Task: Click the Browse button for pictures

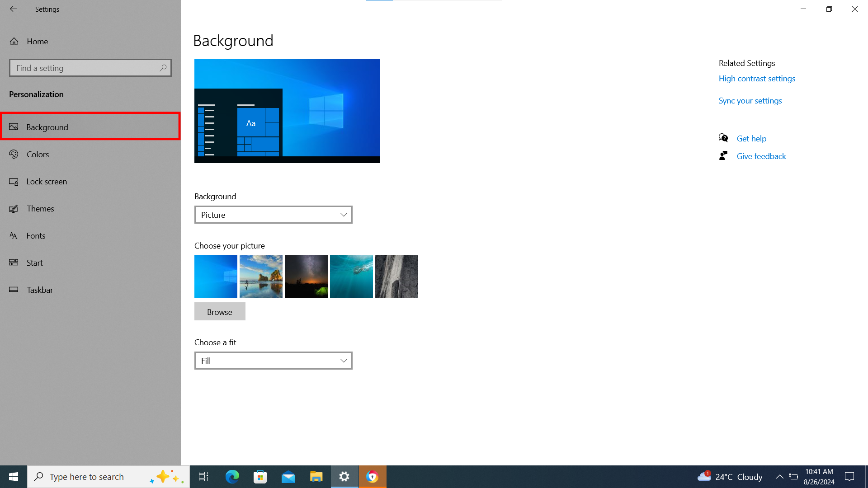Action: [x=220, y=312]
